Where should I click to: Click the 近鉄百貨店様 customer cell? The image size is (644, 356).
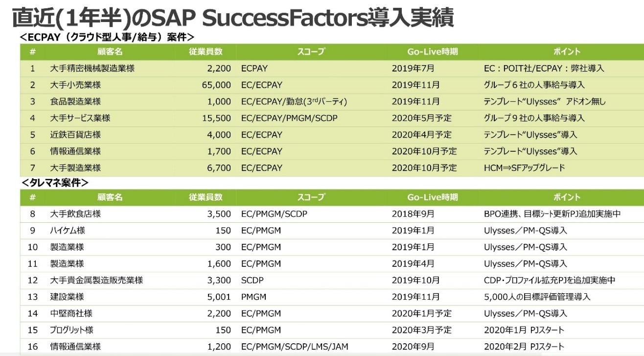(x=75, y=135)
